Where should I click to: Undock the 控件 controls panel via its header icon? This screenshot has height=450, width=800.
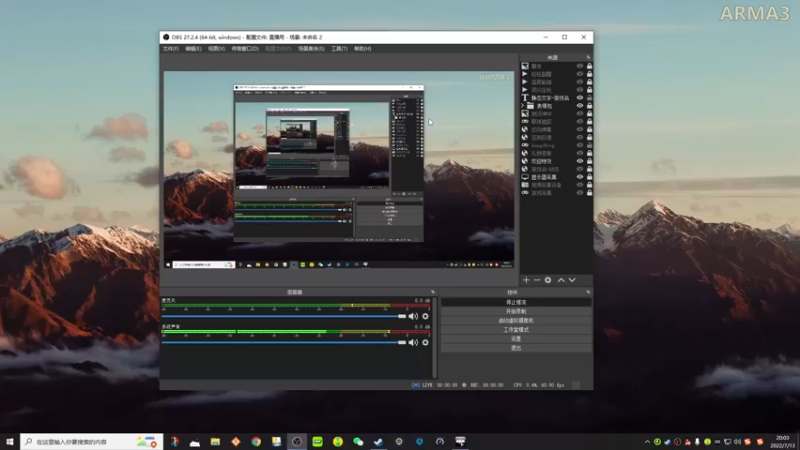tap(588, 292)
